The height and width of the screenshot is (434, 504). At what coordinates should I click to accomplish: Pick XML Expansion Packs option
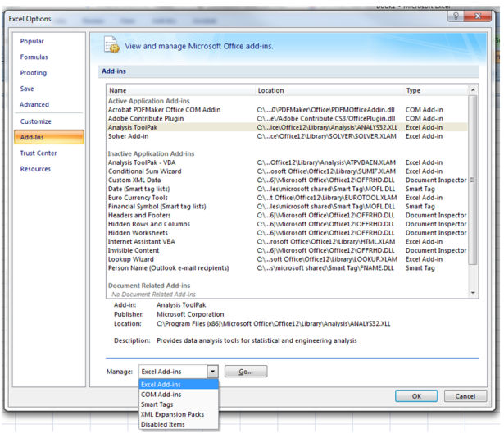[x=174, y=414]
